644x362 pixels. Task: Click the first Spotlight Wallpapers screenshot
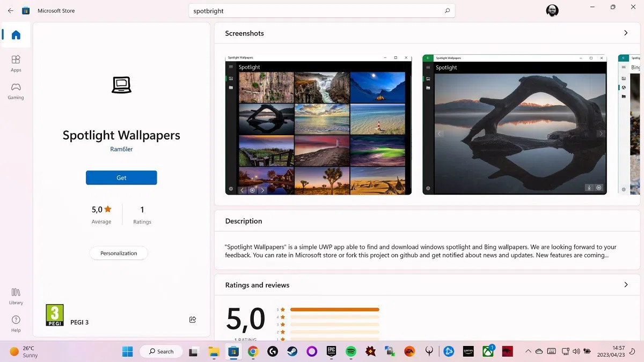tap(318, 125)
